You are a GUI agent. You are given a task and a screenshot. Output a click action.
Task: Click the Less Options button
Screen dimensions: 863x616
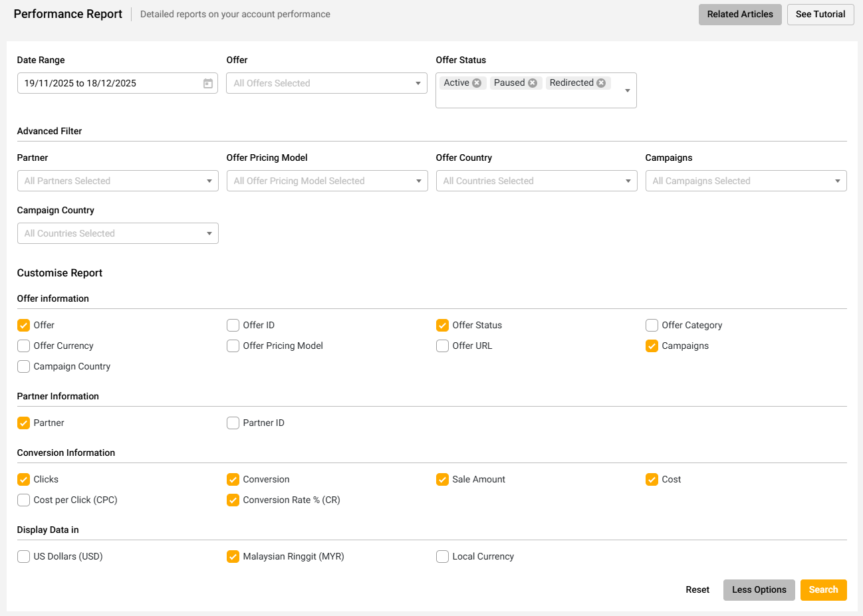tap(759, 590)
